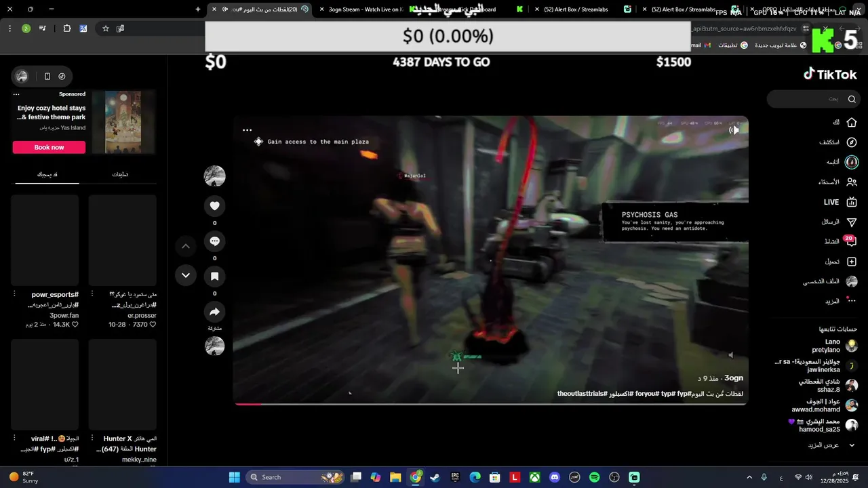This screenshot has height=488, width=868.
Task: Open the creator avatar above the like button
Action: coord(214,176)
